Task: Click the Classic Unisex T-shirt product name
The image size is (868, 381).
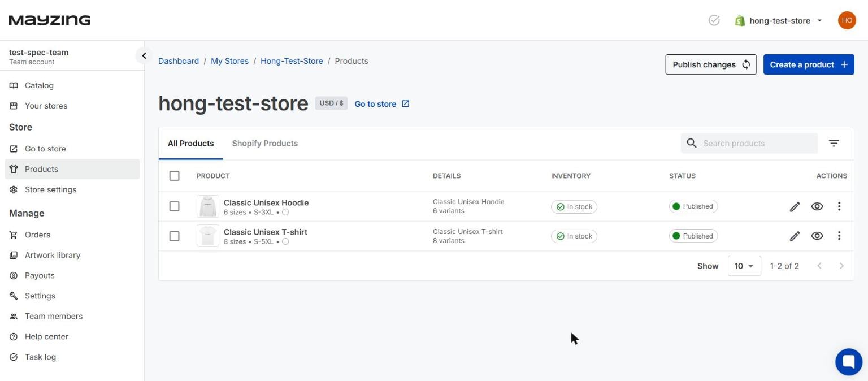Action: click(266, 232)
